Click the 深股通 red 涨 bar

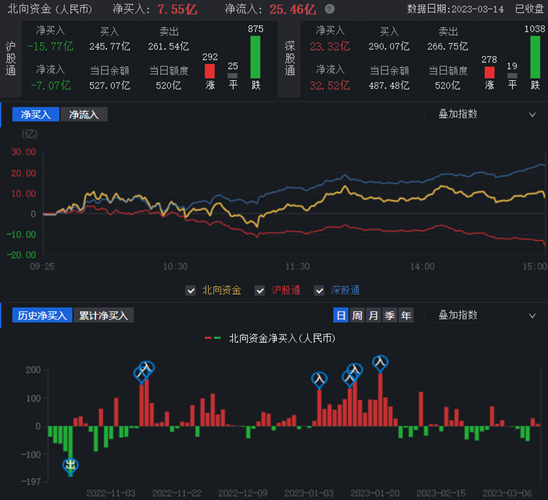coord(489,73)
